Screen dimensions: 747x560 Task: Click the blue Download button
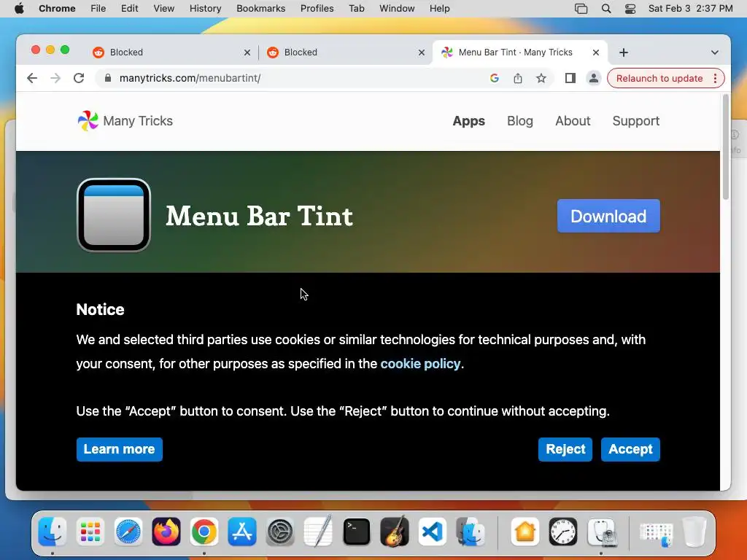click(608, 216)
